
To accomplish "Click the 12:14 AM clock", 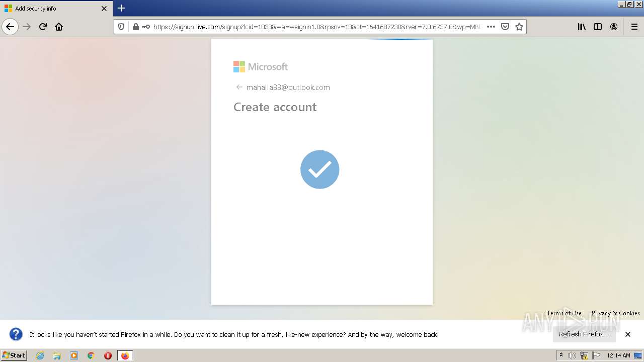I will click(618, 355).
